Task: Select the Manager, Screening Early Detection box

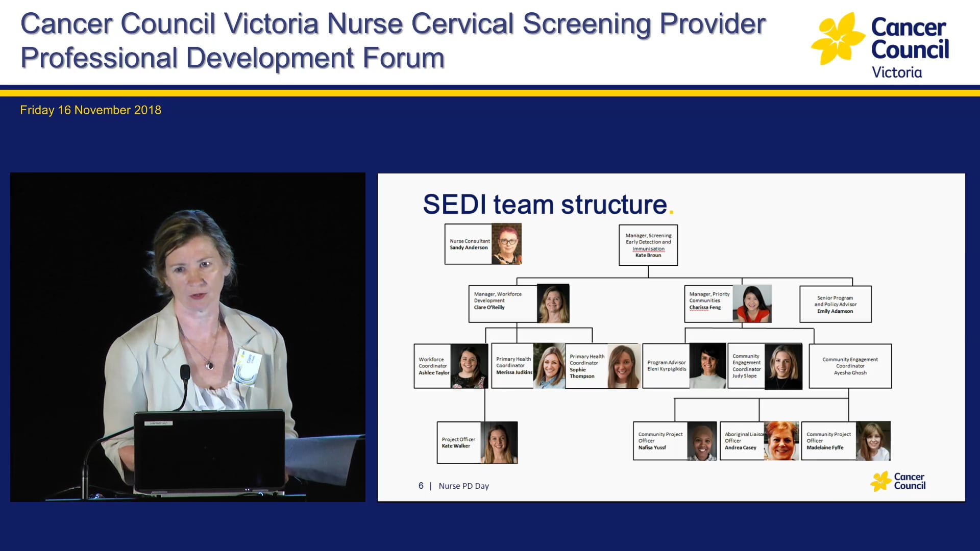Action: pyautogui.click(x=648, y=245)
